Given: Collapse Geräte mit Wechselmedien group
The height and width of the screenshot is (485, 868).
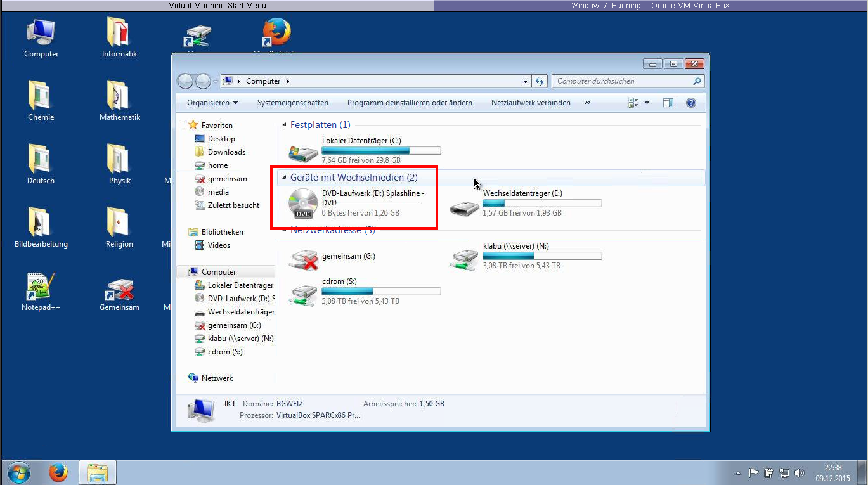Looking at the screenshot, I should point(285,178).
